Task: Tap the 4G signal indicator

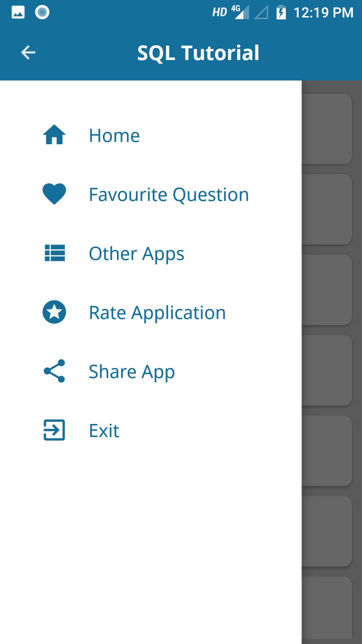Action: point(240,12)
